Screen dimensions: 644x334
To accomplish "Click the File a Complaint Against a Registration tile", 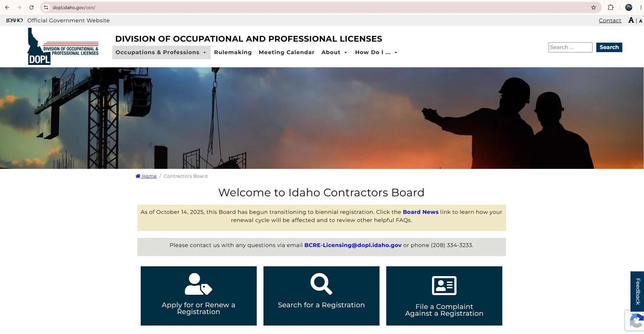I will [x=444, y=296].
